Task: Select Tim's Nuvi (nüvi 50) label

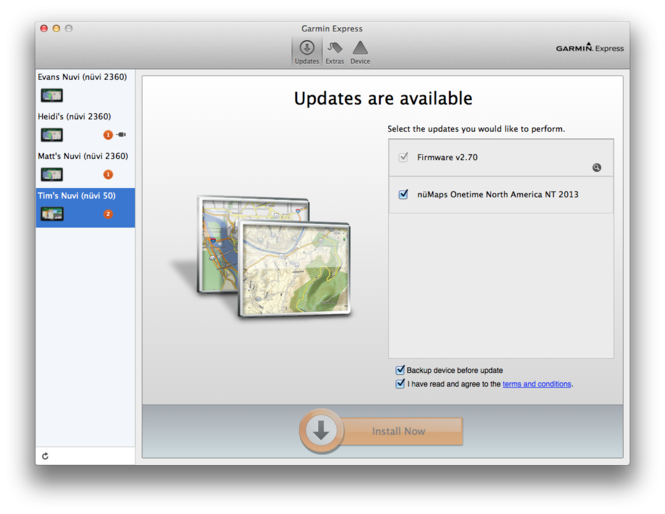Action: click(x=76, y=196)
